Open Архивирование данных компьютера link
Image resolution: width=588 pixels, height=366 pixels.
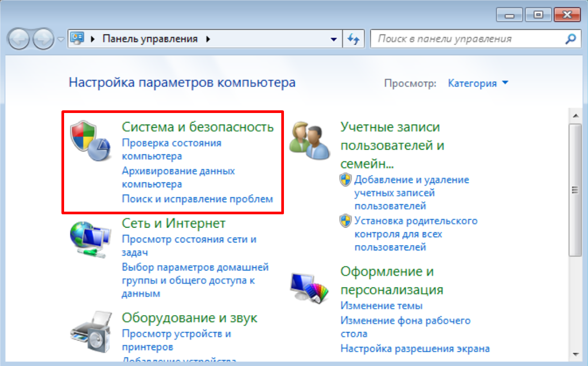(x=178, y=178)
